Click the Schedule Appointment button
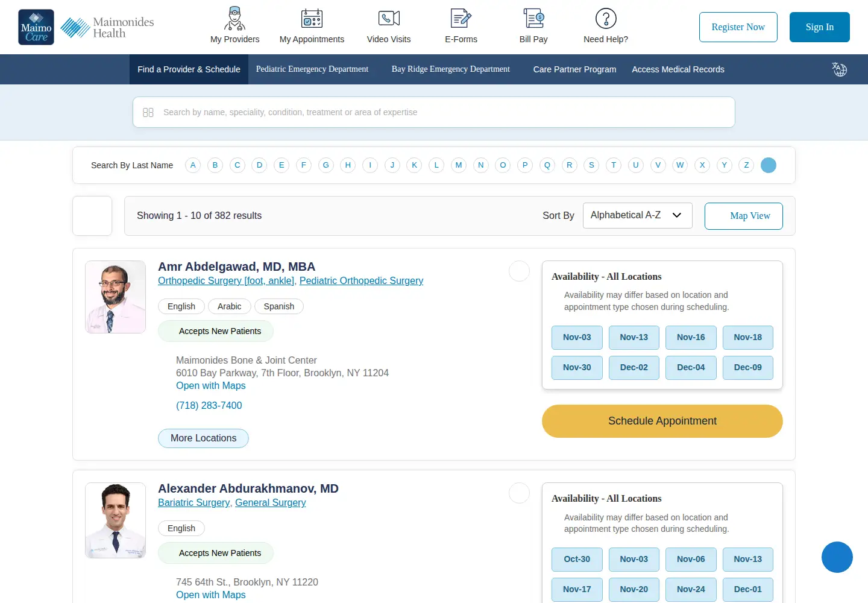The image size is (868, 603). pyautogui.click(x=662, y=421)
